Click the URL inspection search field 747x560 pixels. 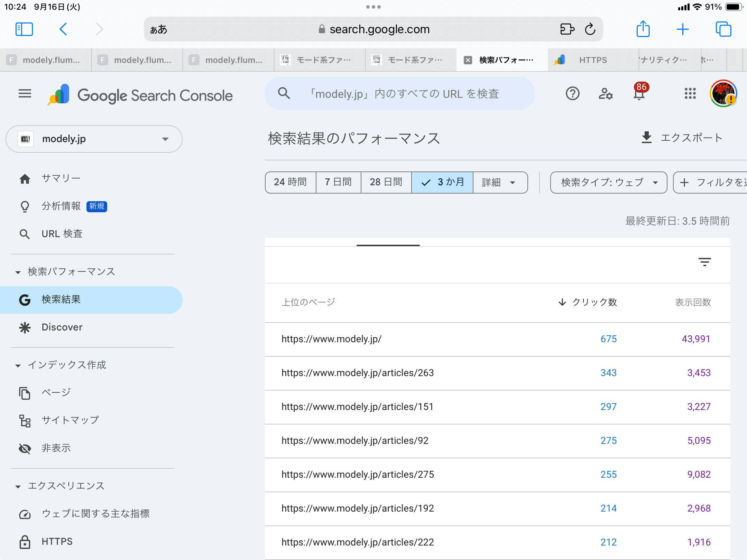point(403,94)
